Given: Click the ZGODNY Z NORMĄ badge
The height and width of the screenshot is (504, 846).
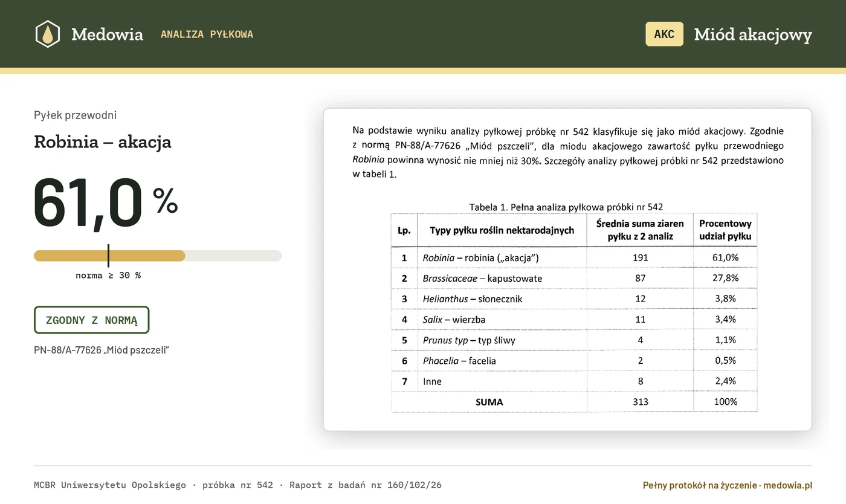Looking at the screenshot, I should [x=91, y=320].
